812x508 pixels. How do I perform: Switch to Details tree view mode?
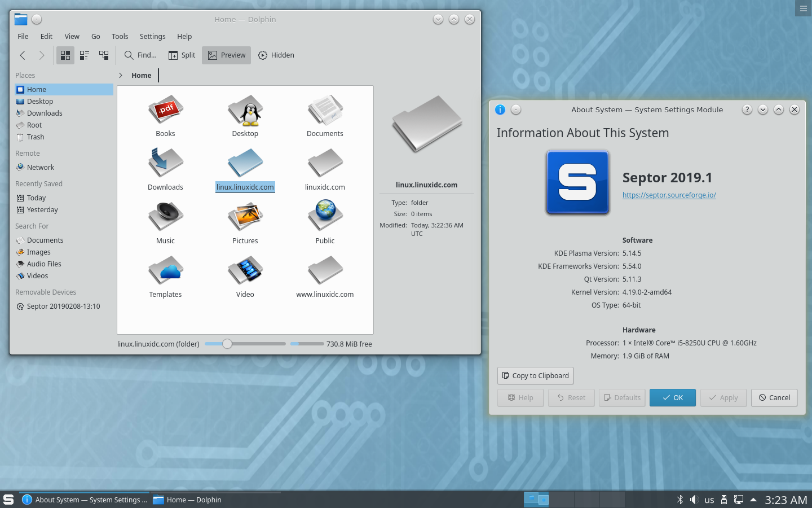[x=104, y=55]
